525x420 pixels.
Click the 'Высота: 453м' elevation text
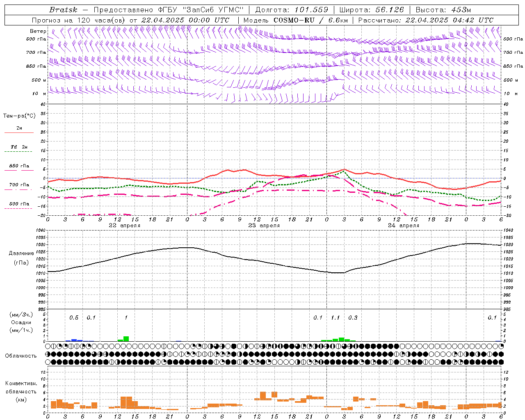click(x=444, y=10)
